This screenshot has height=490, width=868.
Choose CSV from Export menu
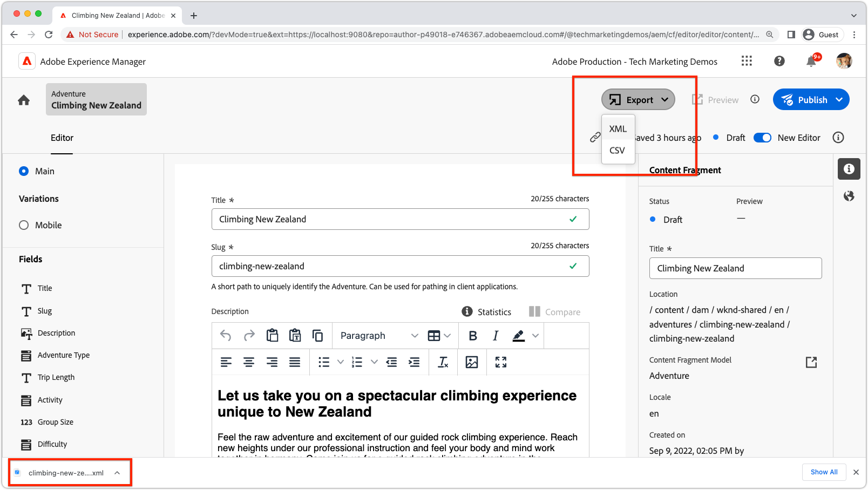pyautogui.click(x=618, y=151)
